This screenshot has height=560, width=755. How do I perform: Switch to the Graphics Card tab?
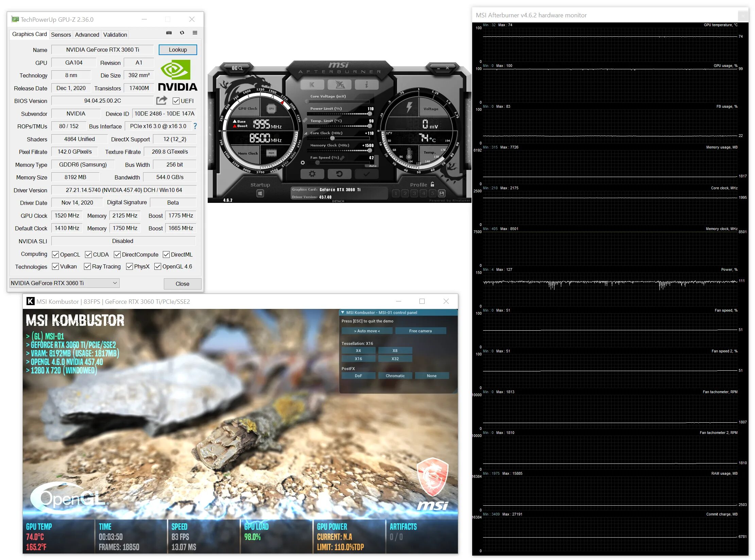coord(30,34)
